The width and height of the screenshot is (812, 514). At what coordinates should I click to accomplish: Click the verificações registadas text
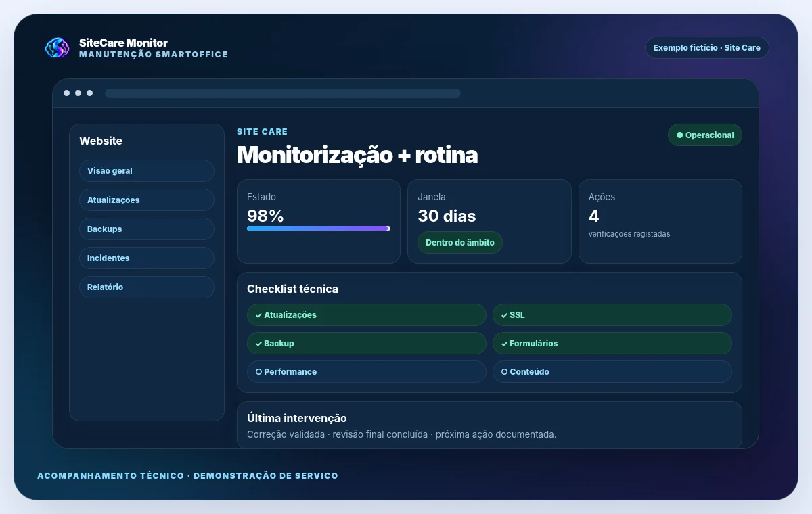click(629, 234)
